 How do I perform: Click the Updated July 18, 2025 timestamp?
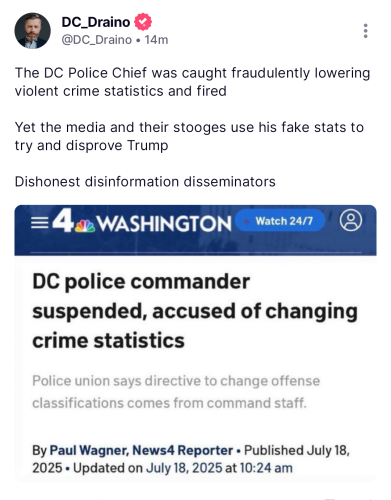(183, 468)
